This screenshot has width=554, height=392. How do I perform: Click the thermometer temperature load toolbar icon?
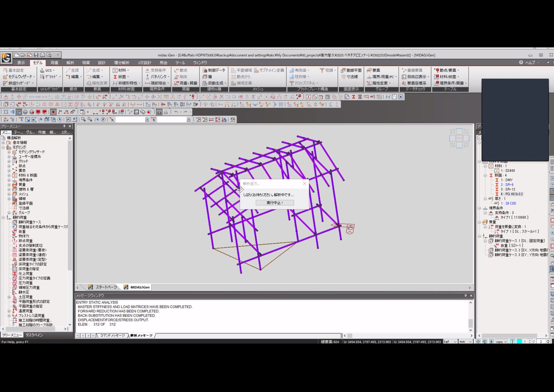98,104
